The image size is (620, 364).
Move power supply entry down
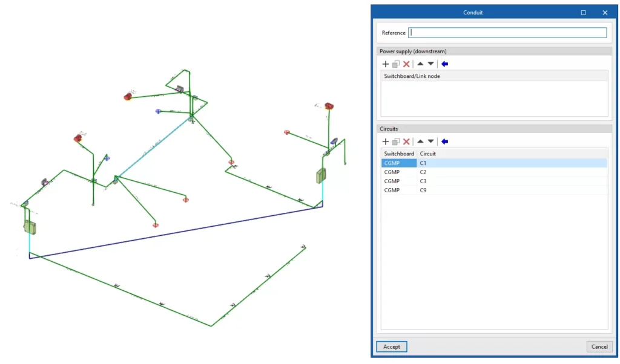430,64
